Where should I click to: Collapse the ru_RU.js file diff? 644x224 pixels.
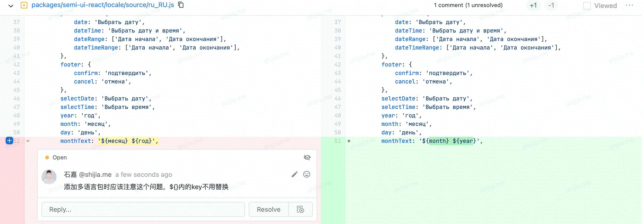pyautogui.click(x=11, y=5)
